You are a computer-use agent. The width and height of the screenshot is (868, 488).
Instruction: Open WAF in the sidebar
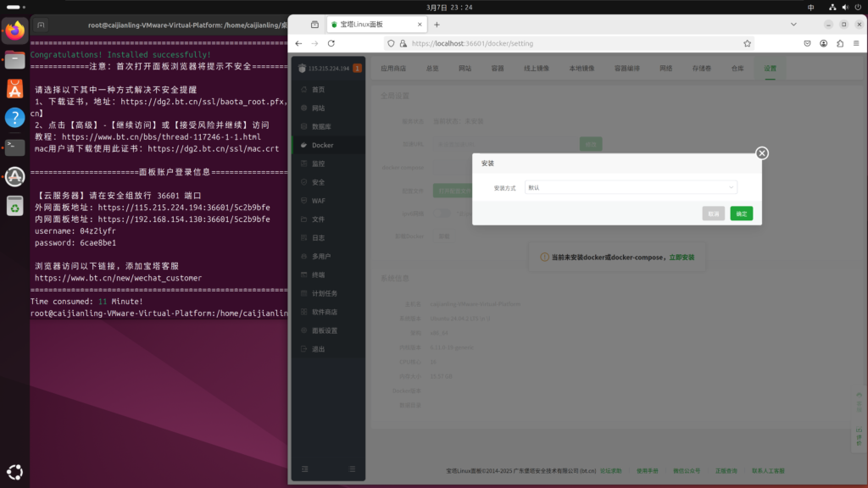tap(328, 201)
